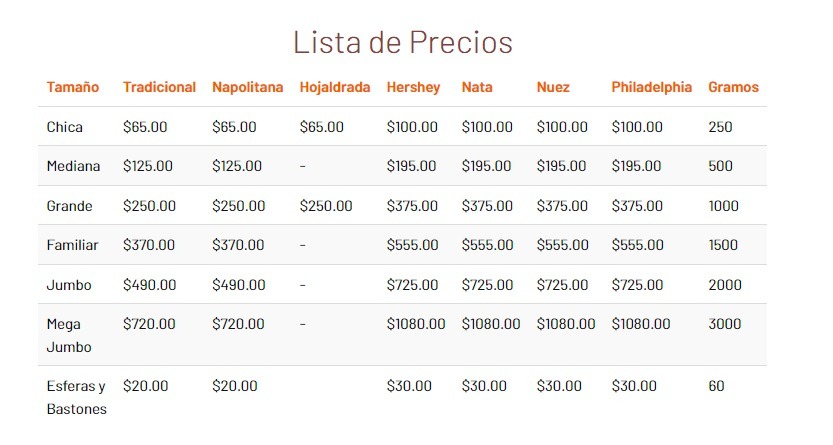Click the Tamaño column header
833x445 pixels.
coord(73,87)
